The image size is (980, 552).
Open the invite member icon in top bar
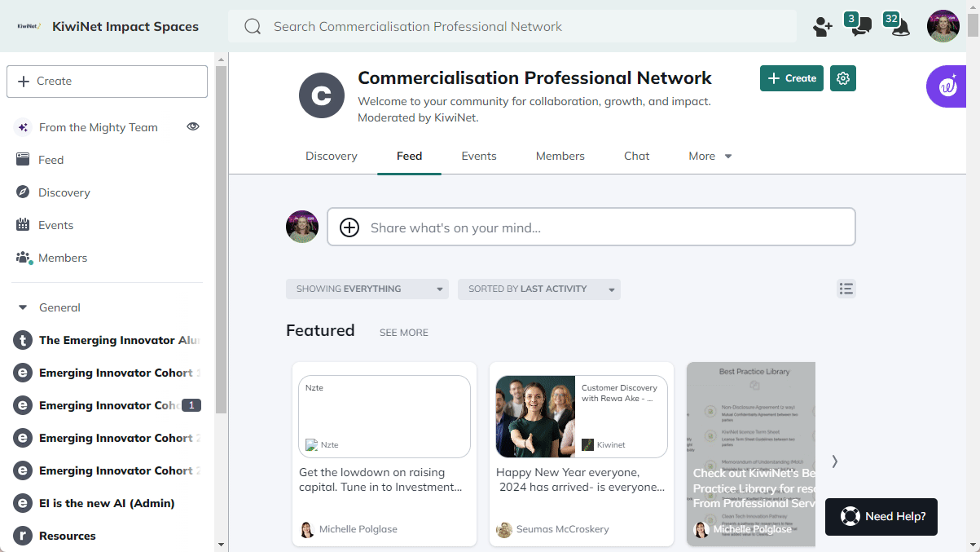(822, 27)
